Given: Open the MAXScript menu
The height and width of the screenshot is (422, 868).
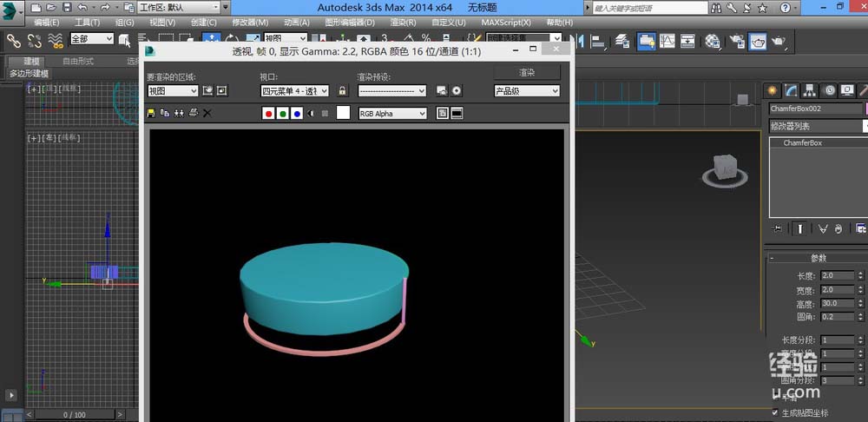Looking at the screenshot, I should pyautogui.click(x=505, y=23).
